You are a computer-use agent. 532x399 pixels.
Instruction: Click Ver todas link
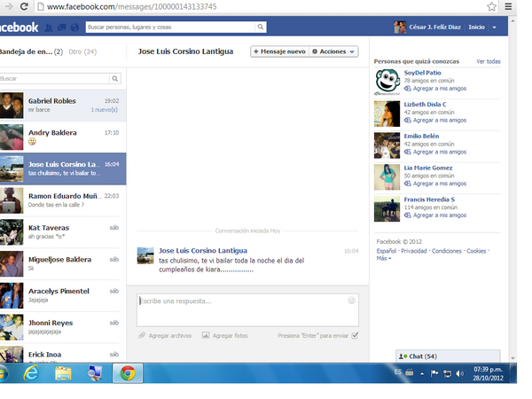coord(489,61)
